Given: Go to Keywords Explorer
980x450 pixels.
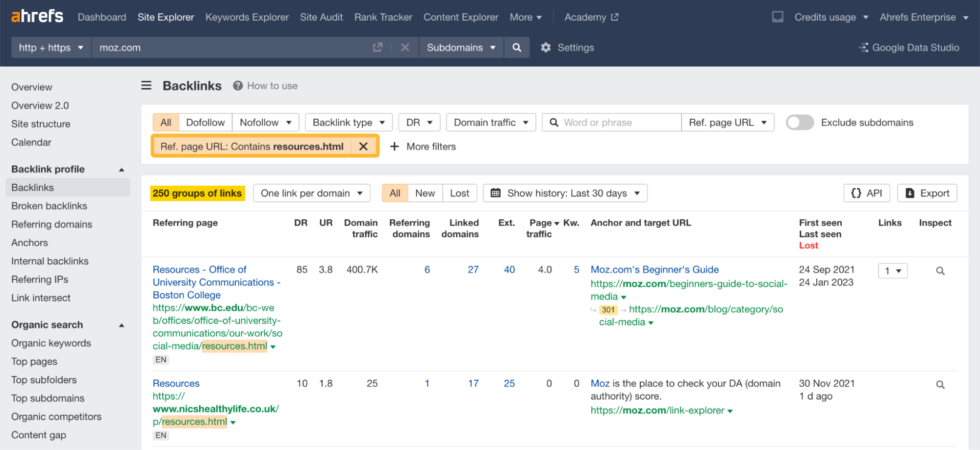Looking at the screenshot, I should point(247,17).
